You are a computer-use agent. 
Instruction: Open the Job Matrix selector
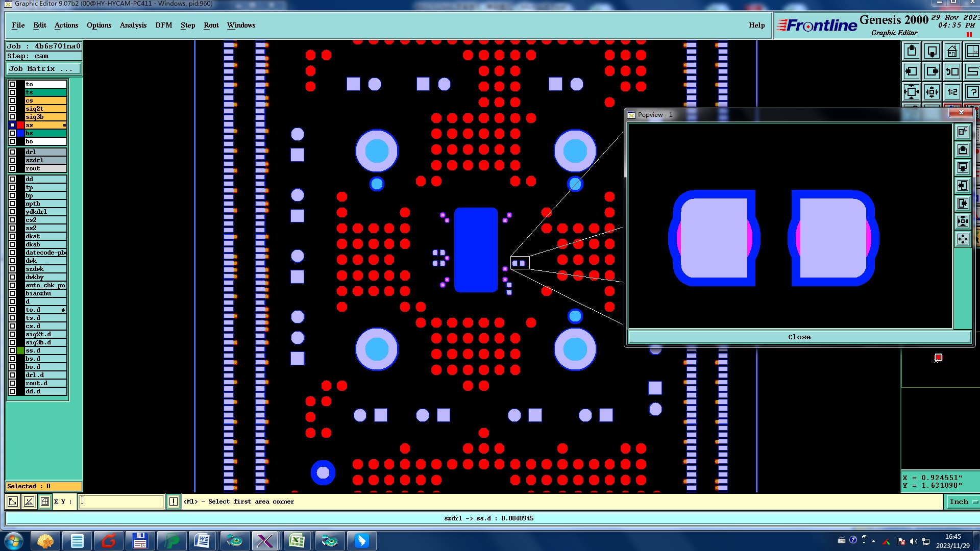pos(43,68)
